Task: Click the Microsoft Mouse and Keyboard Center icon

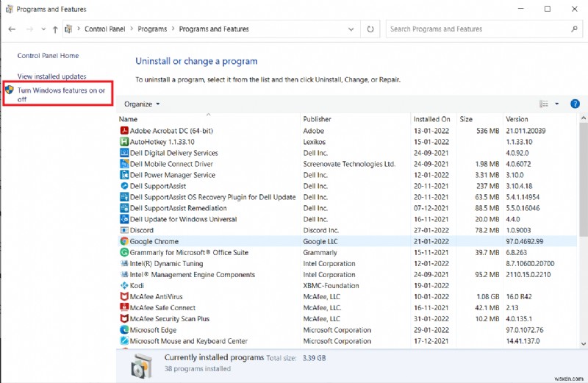Action: tap(124, 341)
